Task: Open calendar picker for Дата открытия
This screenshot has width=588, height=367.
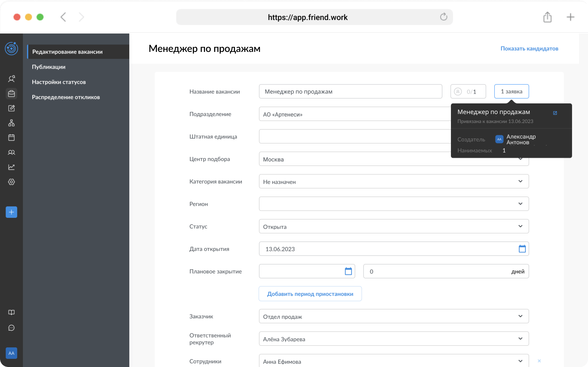Action: (522, 249)
